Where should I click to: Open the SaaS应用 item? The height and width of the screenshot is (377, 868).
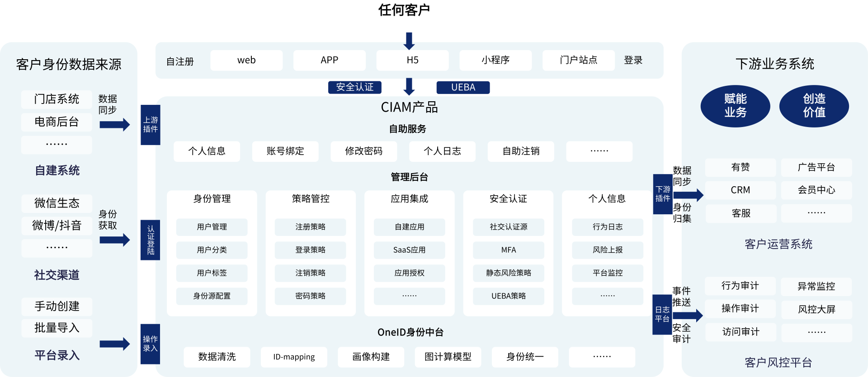point(409,250)
